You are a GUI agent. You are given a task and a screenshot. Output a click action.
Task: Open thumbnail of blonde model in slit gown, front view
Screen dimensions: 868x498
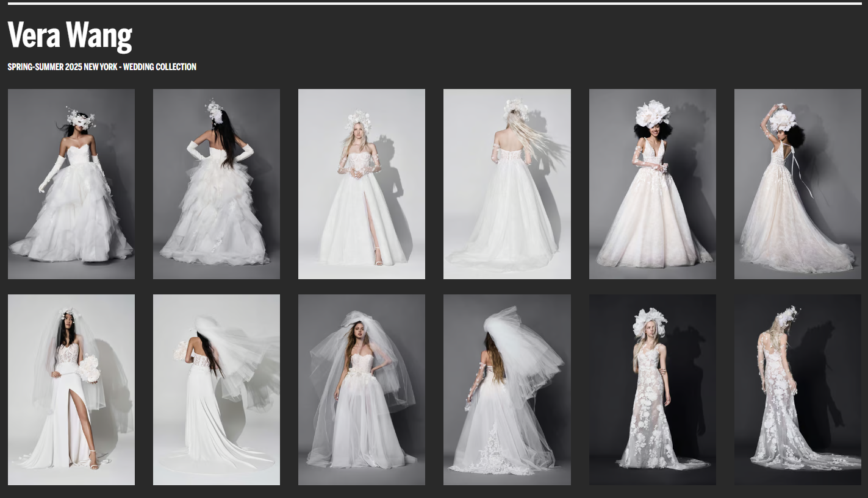[362, 184]
